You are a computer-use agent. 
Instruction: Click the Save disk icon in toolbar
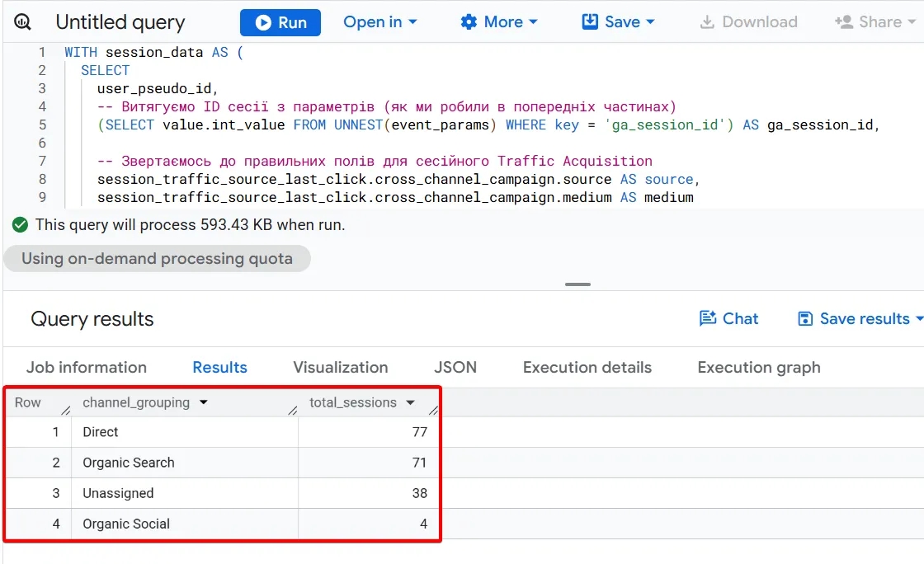point(590,21)
